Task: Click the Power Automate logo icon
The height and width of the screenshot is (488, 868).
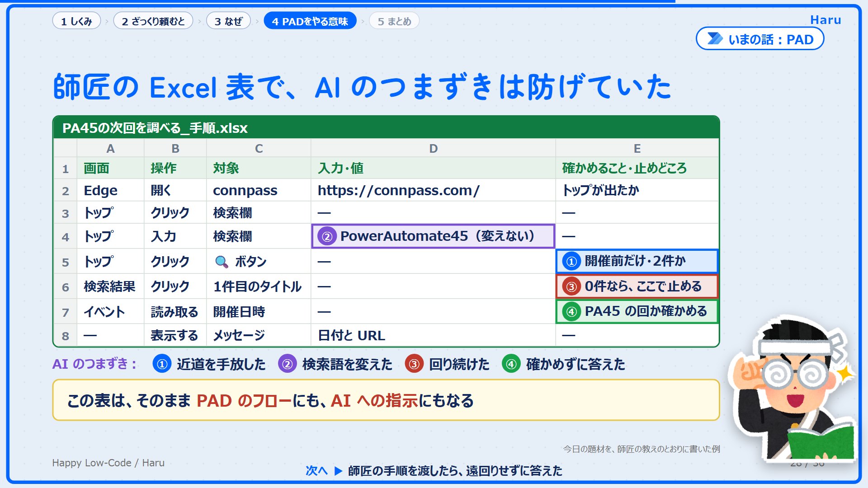Action: [x=715, y=39]
